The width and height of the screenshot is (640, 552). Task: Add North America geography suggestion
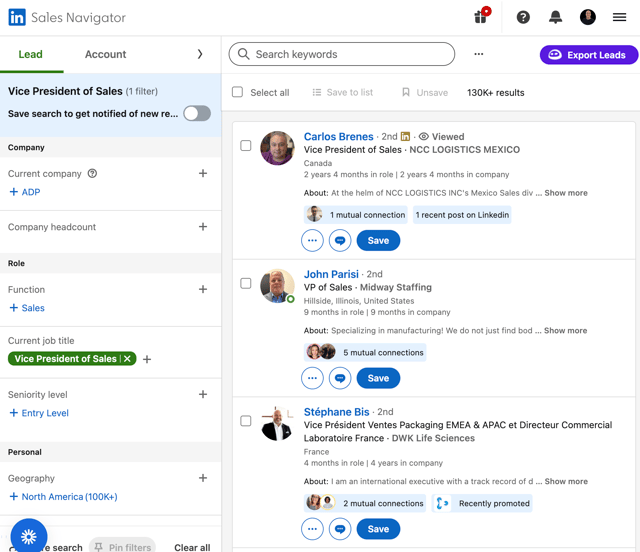[x=63, y=496]
